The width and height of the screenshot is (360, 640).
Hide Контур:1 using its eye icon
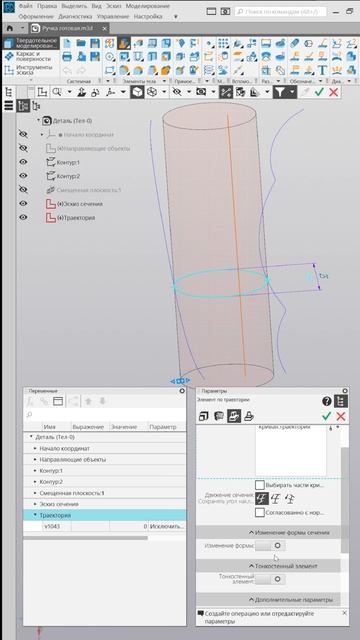23,162
